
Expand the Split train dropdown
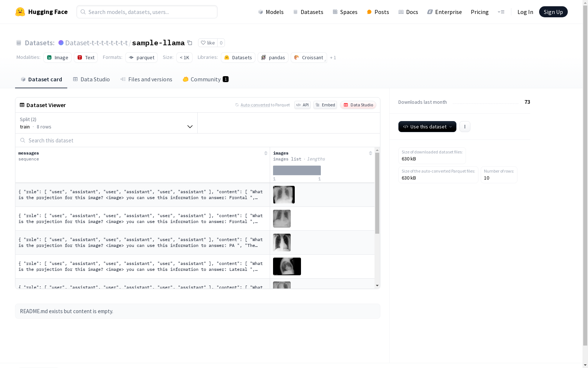(107, 123)
